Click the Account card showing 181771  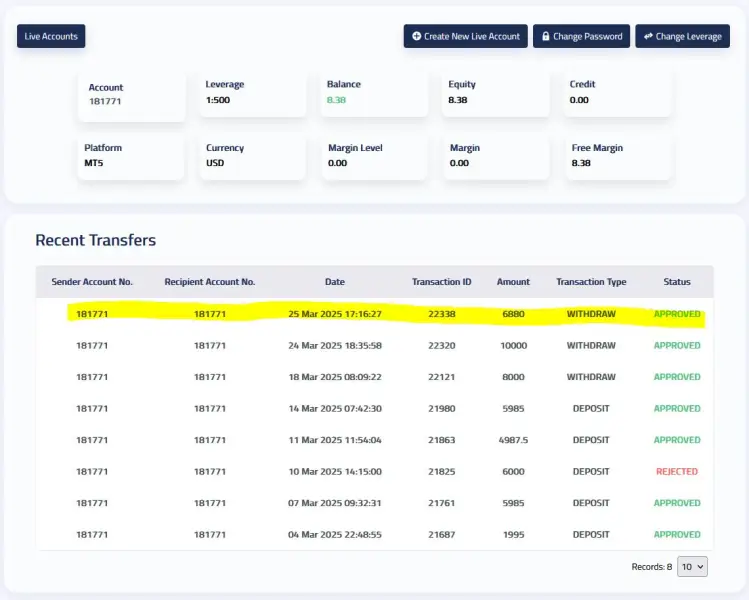point(131,95)
